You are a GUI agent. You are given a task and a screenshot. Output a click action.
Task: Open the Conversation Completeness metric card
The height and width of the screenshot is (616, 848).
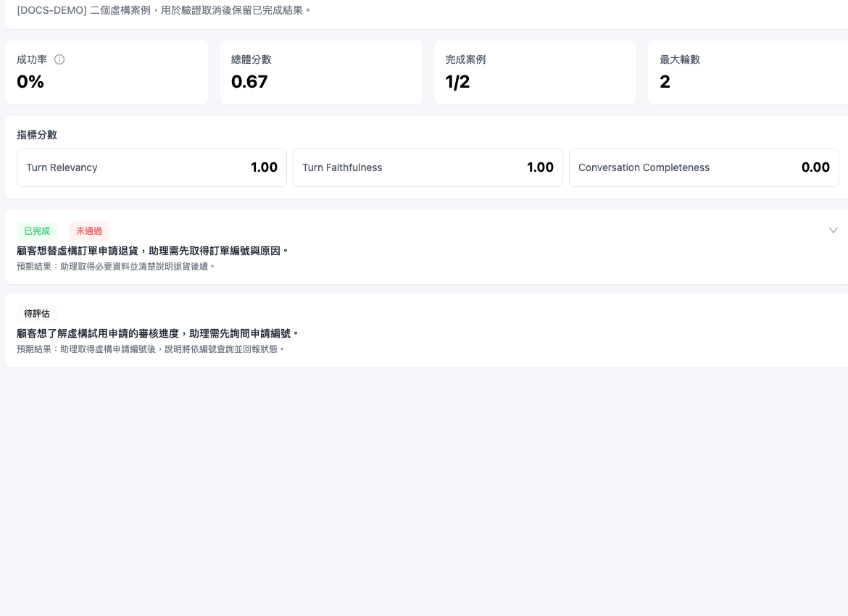tap(704, 167)
